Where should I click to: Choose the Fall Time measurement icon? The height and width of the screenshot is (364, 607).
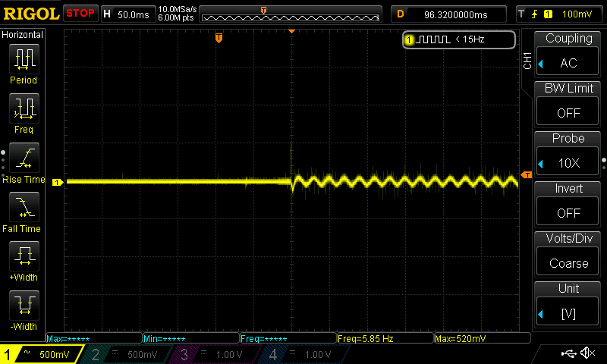point(24,207)
